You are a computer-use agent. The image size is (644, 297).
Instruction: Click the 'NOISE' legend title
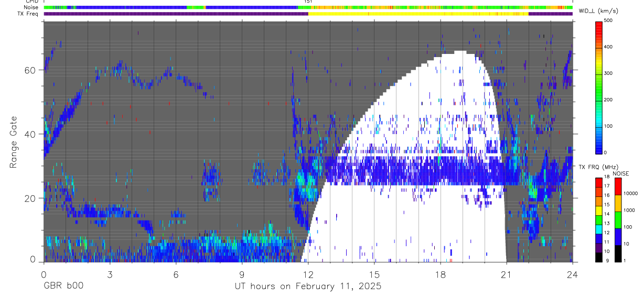(620, 173)
